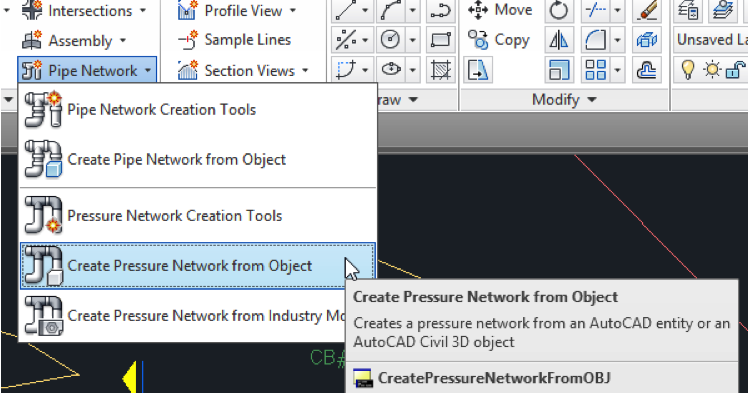Select the Mirror icon in the Modify panel
749x393 pixels.
coord(558,40)
